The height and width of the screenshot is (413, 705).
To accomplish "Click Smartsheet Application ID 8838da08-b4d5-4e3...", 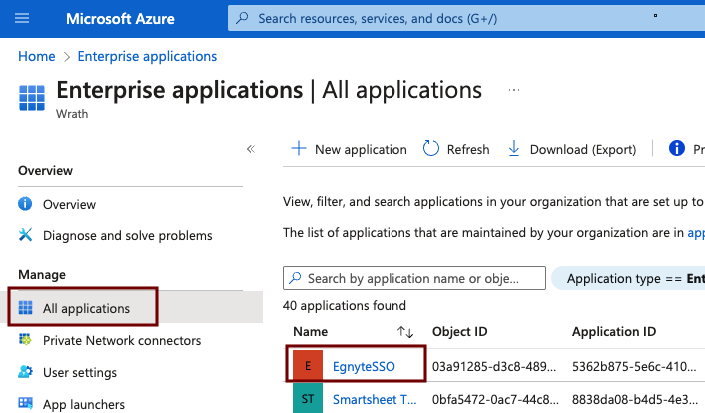I will (634, 399).
